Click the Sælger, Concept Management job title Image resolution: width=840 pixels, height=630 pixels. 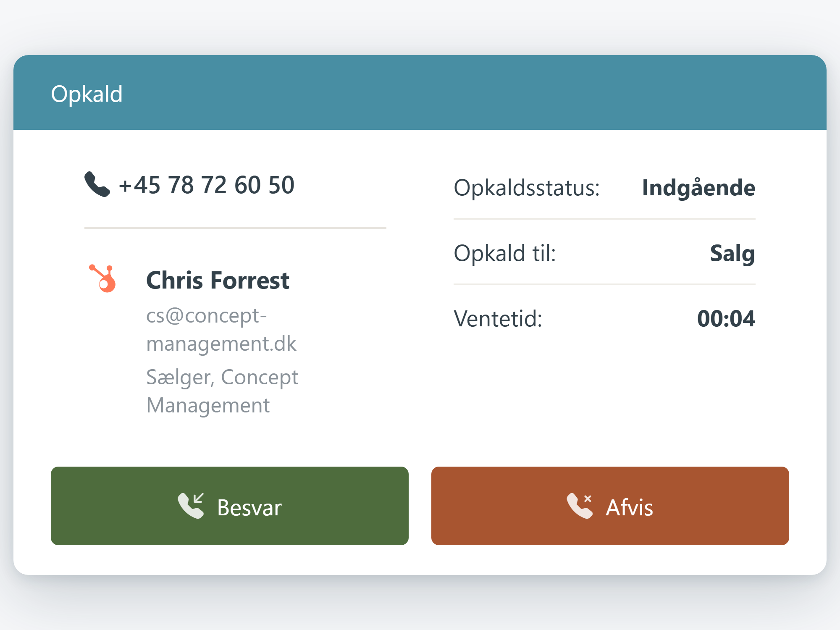click(222, 391)
